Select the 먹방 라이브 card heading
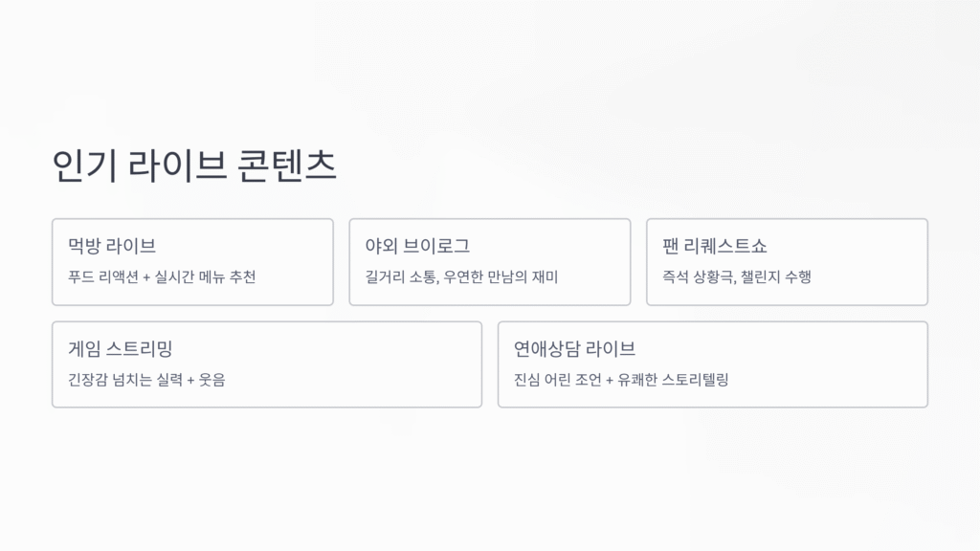Image resolution: width=980 pixels, height=551 pixels. [x=112, y=247]
